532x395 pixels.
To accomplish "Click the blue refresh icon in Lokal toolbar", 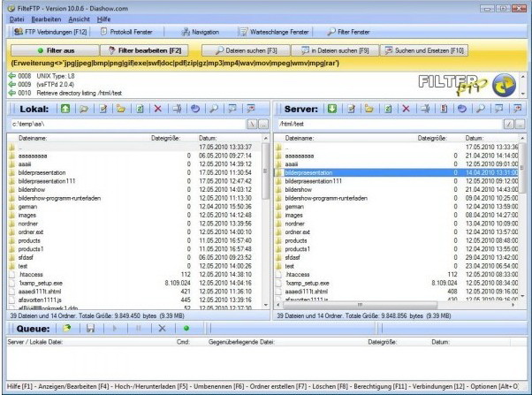I will point(195,109).
